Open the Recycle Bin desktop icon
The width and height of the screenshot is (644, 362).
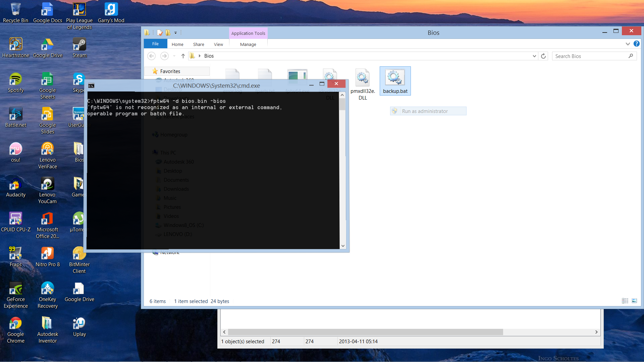[x=15, y=13]
